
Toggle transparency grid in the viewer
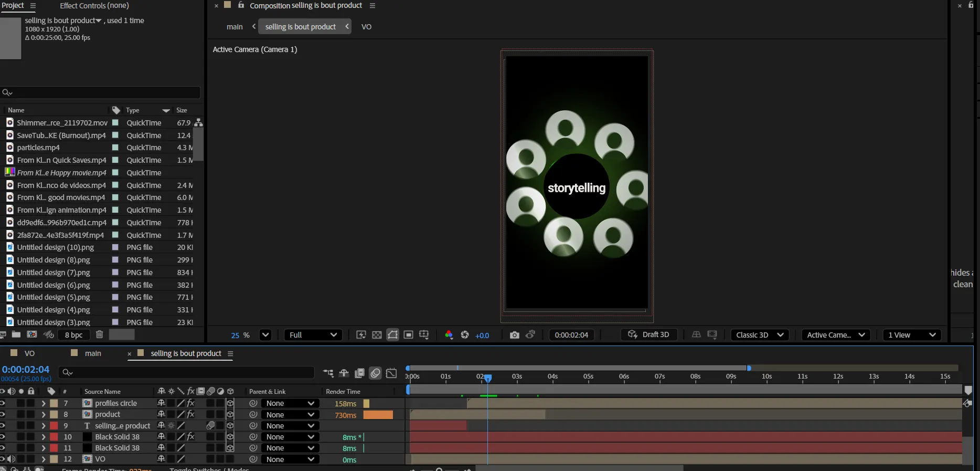click(377, 335)
